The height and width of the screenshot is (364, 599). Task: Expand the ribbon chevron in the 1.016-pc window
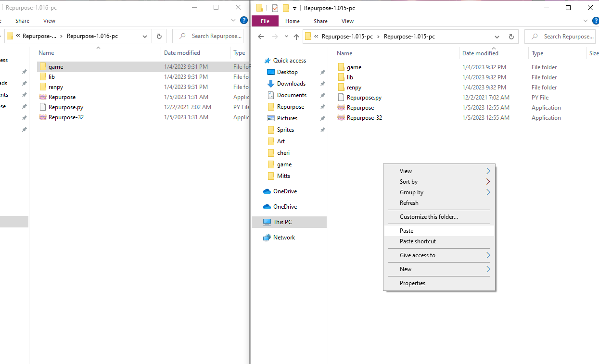[x=233, y=20]
